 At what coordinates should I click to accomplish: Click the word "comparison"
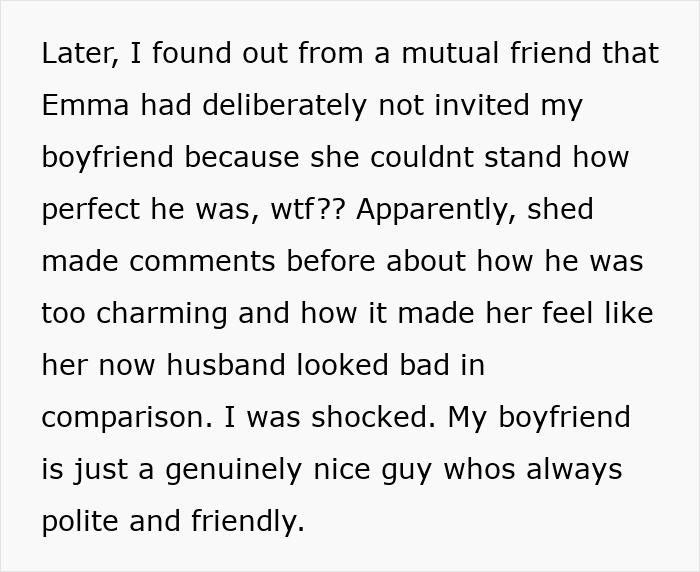(x=119, y=418)
